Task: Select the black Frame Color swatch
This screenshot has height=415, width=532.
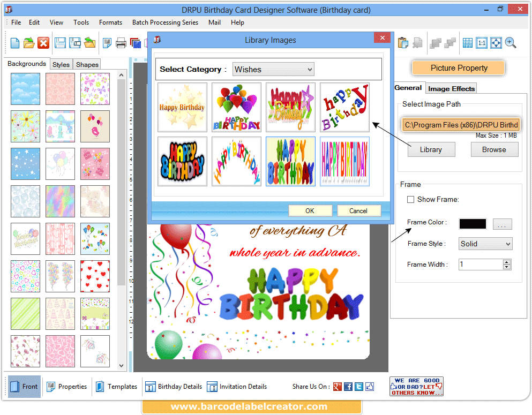Action: tap(471, 224)
